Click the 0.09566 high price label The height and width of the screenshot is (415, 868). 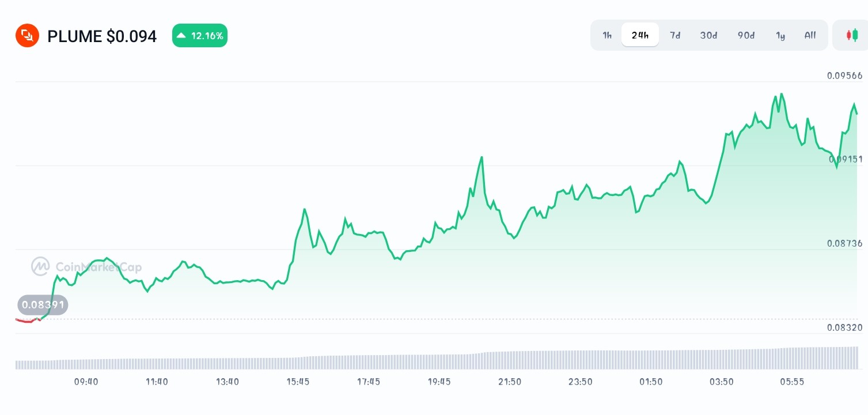(x=844, y=76)
